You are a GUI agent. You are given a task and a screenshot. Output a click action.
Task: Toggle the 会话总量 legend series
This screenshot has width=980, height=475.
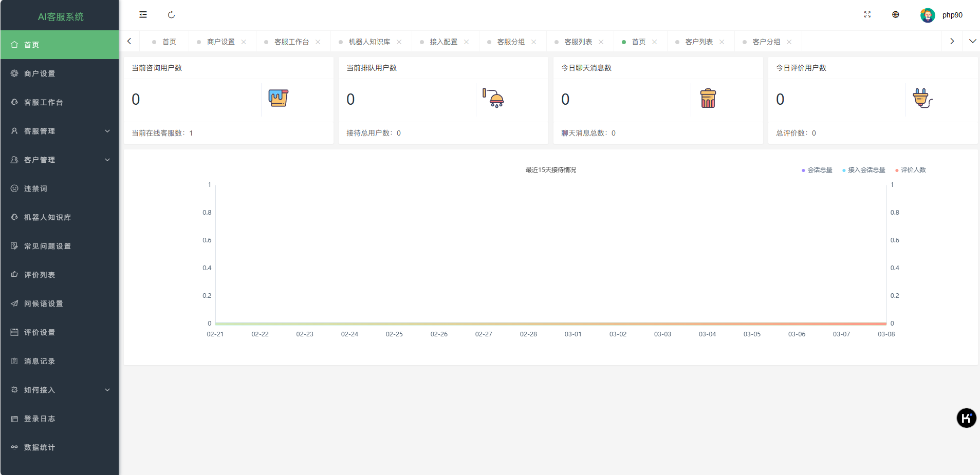[817, 170]
